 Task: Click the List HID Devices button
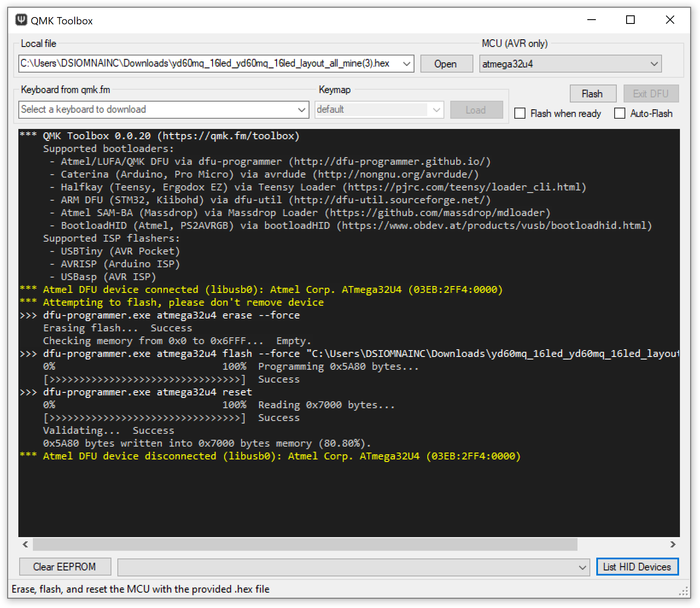(x=637, y=567)
